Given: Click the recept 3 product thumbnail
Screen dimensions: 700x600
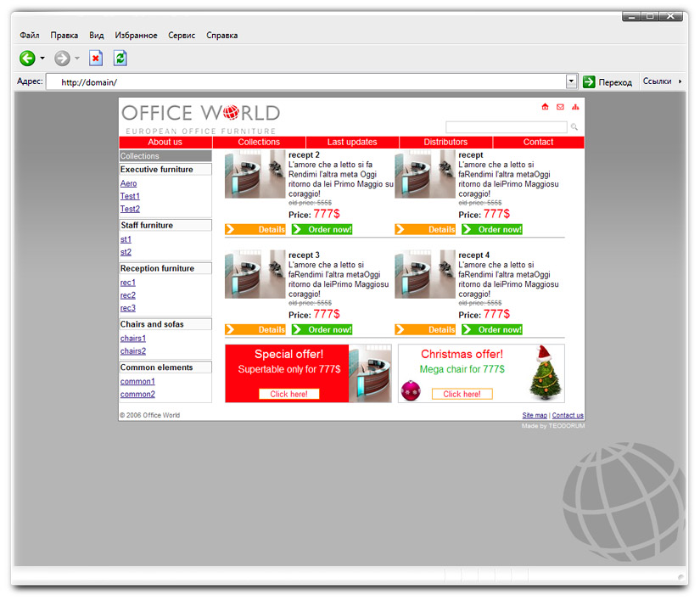Looking at the screenshot, I should [x=255, y=274].
